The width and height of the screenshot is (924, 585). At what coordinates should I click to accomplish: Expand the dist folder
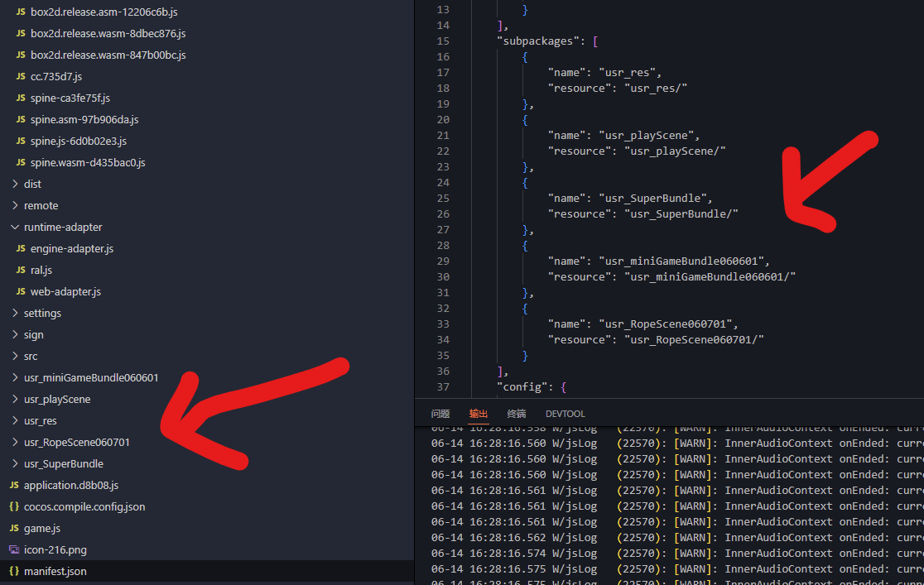pyautogui.click(x=15, y=184)
